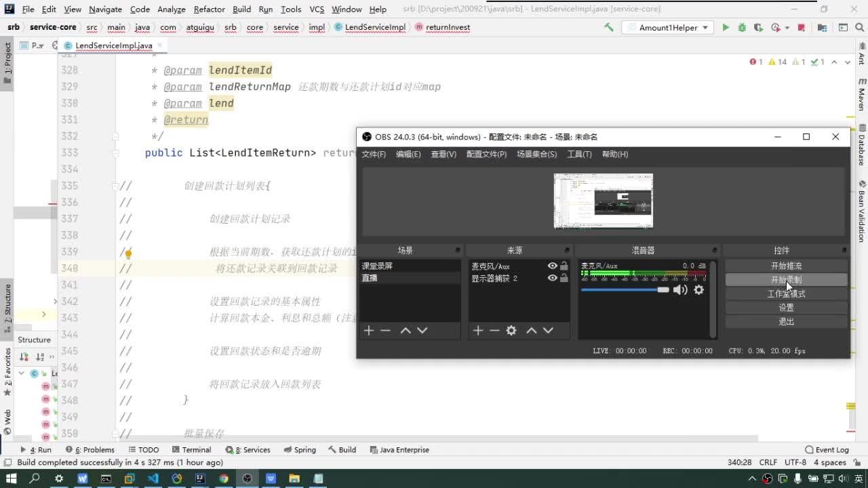Run Amount1Helper with the green play icon
Image resolution: width=868 pixels, height=488 pixels.
(x=726, y=28)
